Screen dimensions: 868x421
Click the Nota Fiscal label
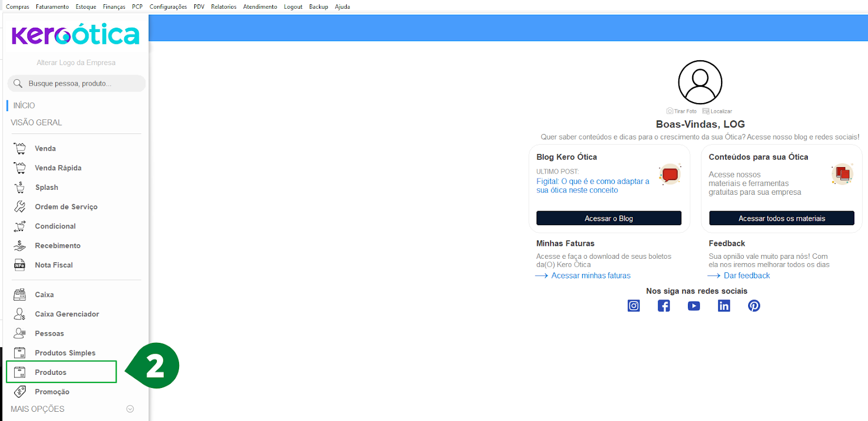pyautogui.click(x=54, y=265)
